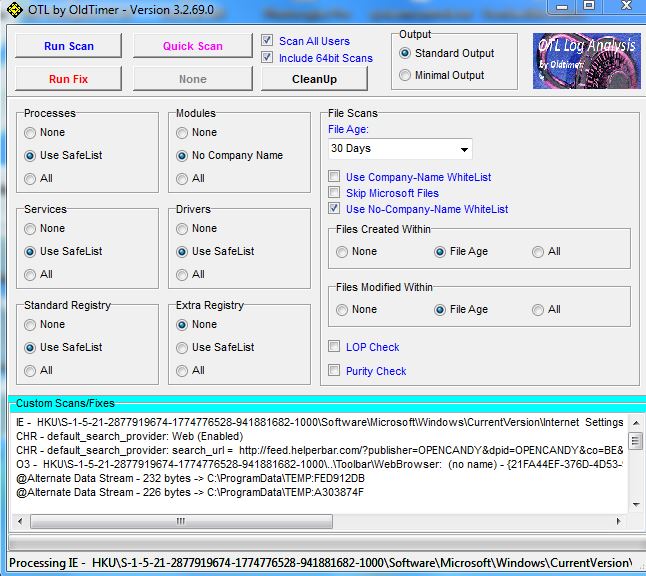Choose None under Services
The width and height of the screenshot is (646, 576).
click(x=31, y=228)
